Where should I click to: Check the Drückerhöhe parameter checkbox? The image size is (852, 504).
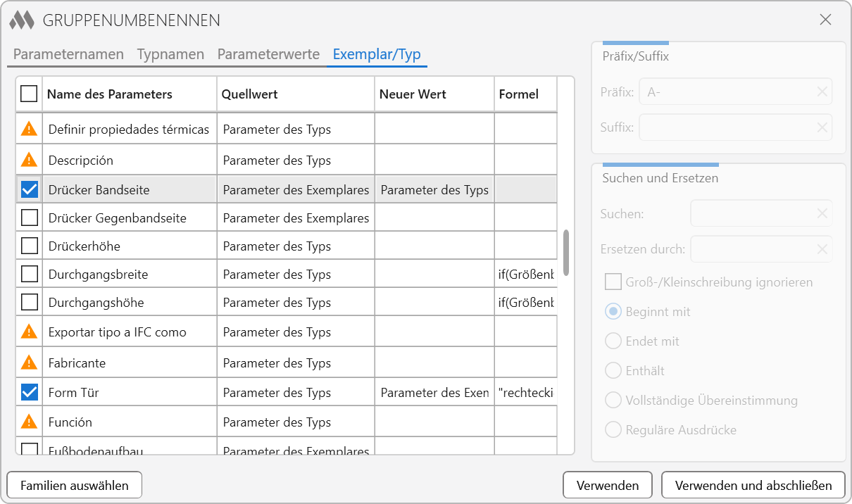30,246
